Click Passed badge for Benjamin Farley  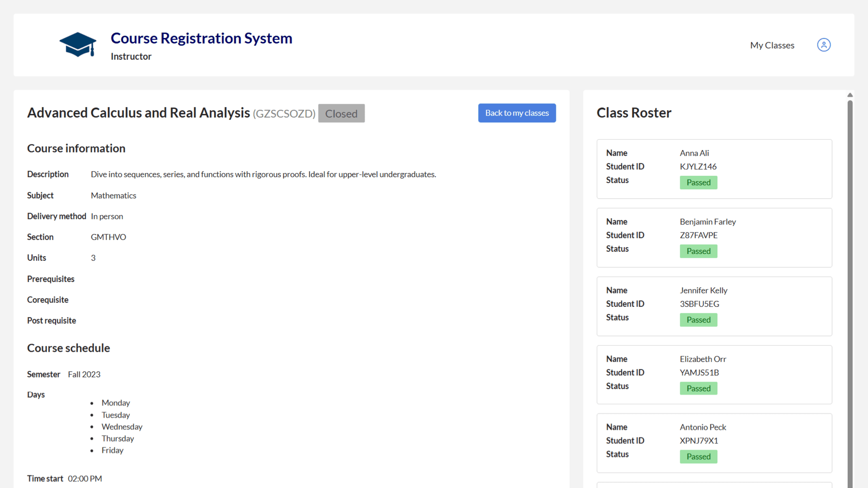pyautogui.click(x=698, y=251)
